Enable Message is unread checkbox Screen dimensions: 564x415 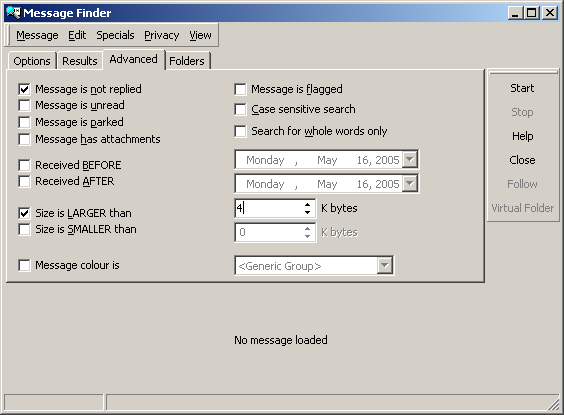click(x=24, y=105)
